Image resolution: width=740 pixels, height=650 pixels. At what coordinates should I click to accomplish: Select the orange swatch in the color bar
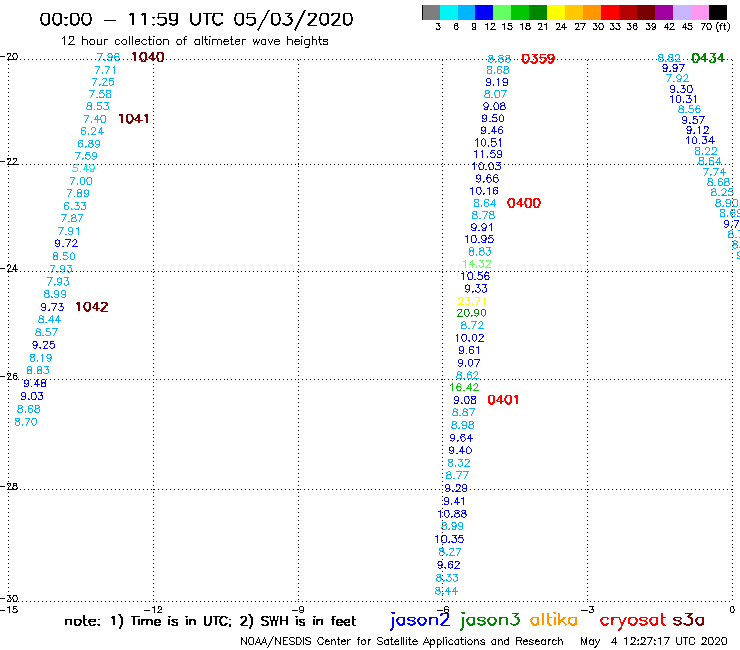click(592, 12)
